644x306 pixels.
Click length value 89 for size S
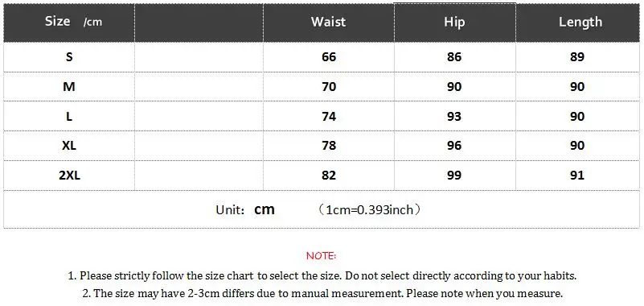tap(577, 56)
